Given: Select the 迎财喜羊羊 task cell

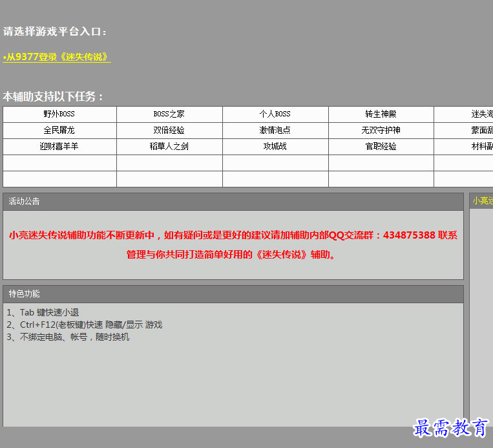Looking at the screenshot, I should click(59, 146).
